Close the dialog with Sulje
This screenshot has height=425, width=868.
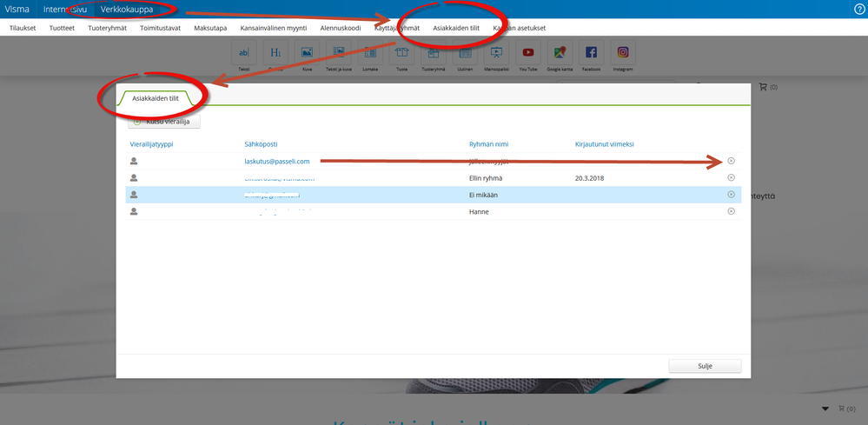(x=705, y=367)
